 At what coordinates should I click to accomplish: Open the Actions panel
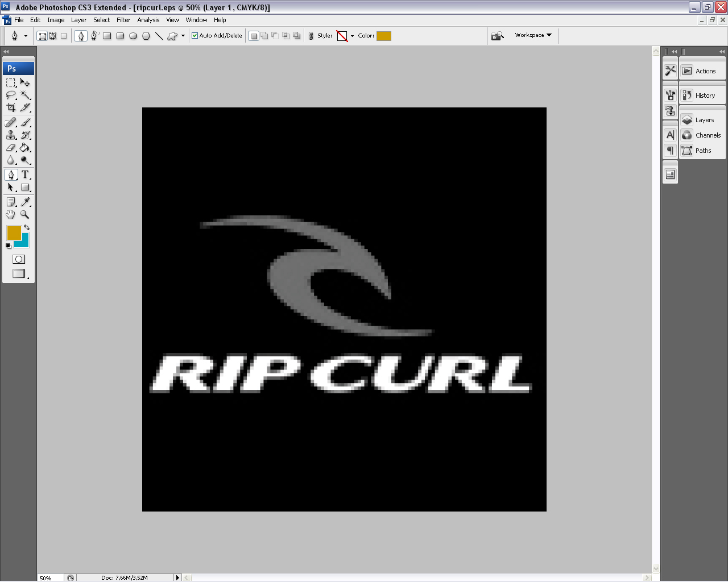[702, 71]
